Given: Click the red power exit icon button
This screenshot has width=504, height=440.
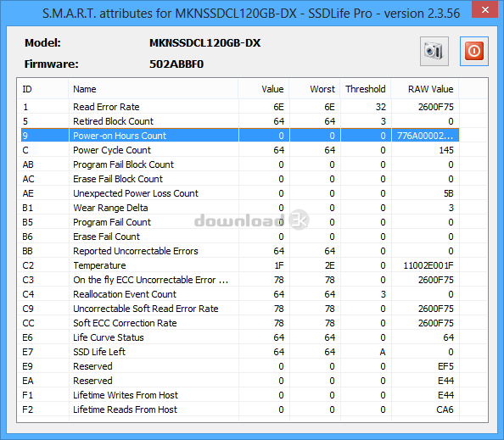Looking at the screenshot, I should pos(474,51).
